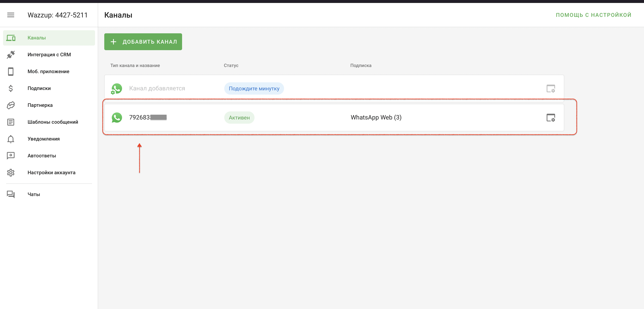Click the mobile app phone icon
The height and width of the screenshot is (309, 644).
point(11,71)
